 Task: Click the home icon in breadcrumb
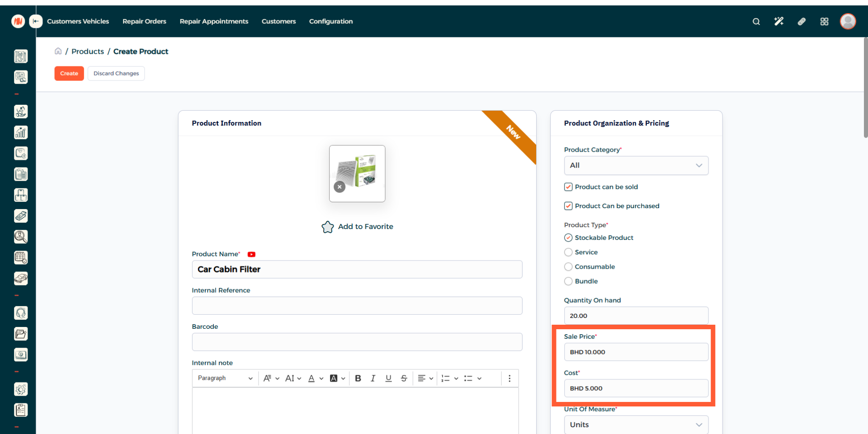58,51
